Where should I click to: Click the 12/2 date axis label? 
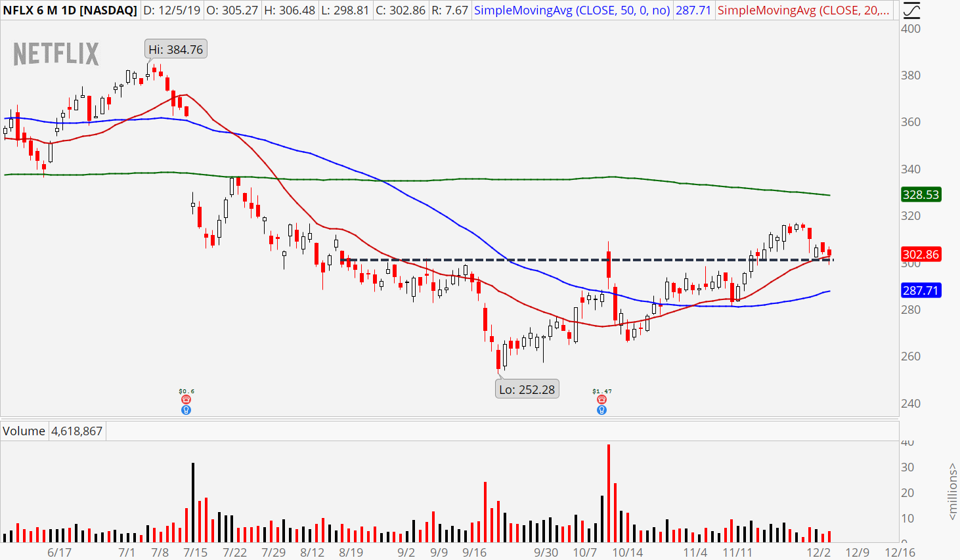pyautogui.click(x=819, y=552)
